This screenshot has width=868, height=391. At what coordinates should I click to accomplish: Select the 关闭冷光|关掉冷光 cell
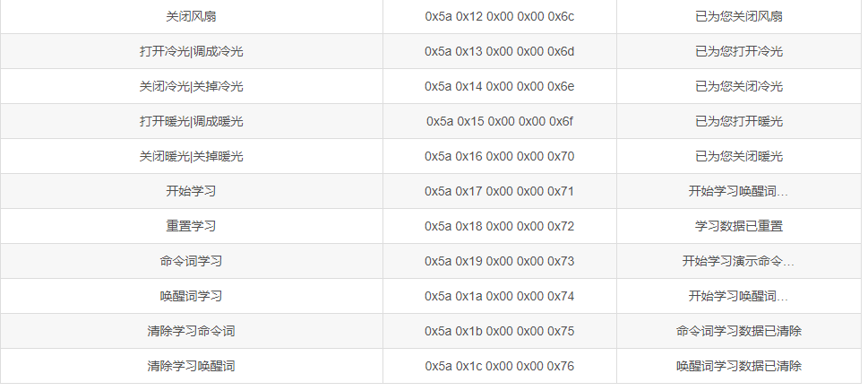click(x=191, y=86)
